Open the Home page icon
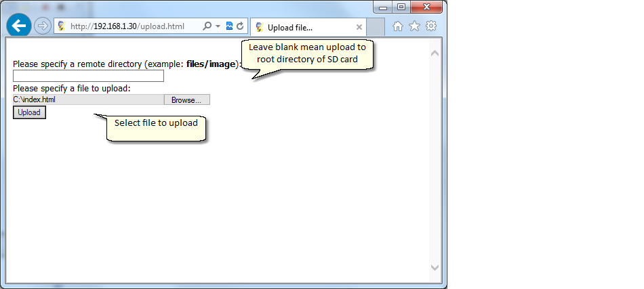The image size is (644, 289). (x=397, y=26)
